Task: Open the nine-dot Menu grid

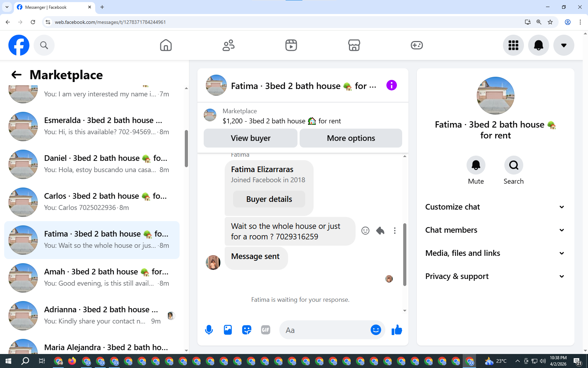Action: pos(513,45)
